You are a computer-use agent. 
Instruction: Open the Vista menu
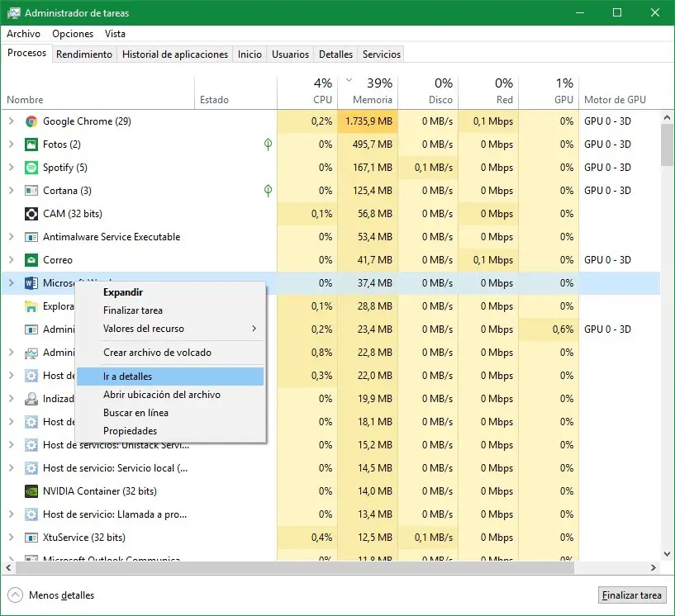point(115,34)
